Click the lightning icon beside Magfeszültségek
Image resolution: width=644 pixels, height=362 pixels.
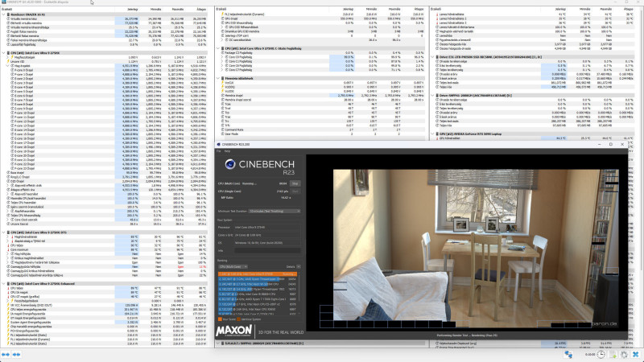point(12,57)
